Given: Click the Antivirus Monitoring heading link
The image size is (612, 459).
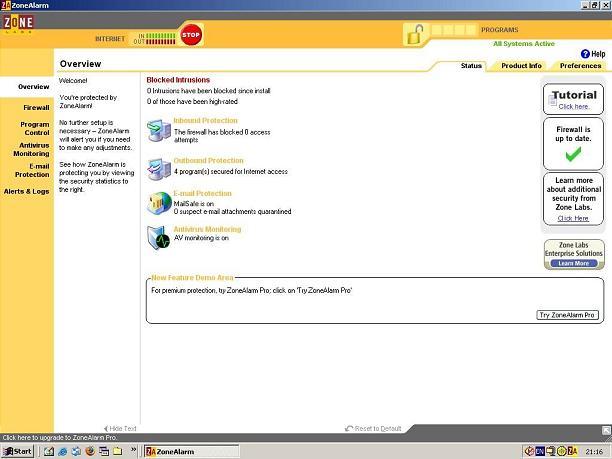Looking at the screenshot, I should tap(207, 229).
